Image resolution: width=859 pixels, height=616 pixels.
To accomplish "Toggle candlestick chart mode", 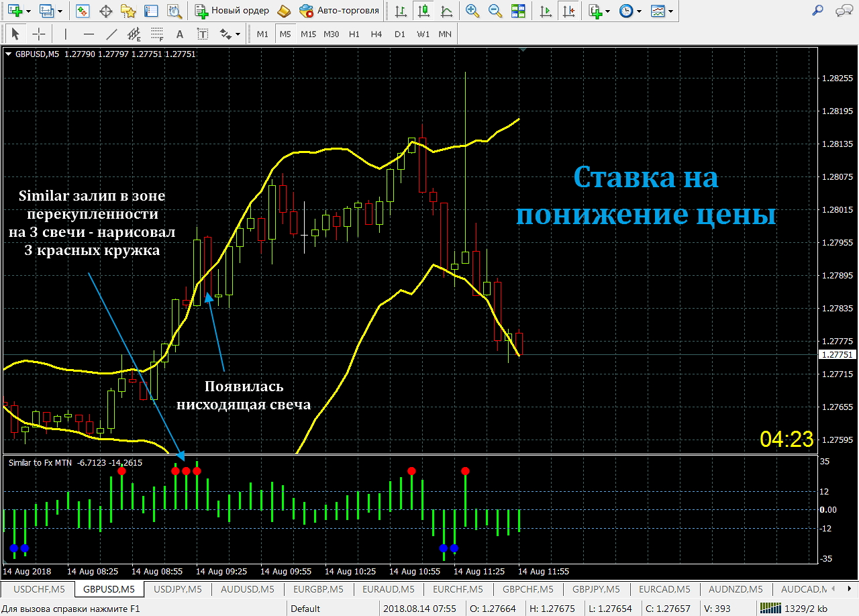I will [423, 11].
